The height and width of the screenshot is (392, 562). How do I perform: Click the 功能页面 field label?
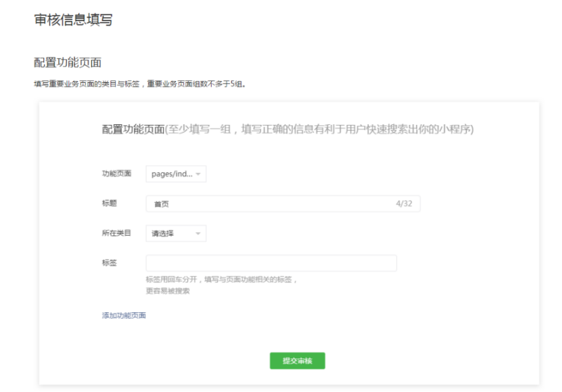(117, 173)
